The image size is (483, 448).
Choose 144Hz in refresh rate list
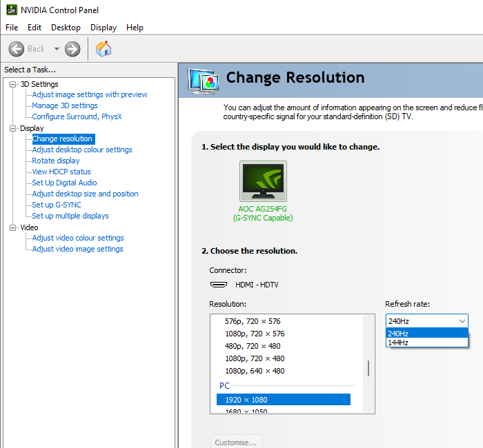pos(426,343)
